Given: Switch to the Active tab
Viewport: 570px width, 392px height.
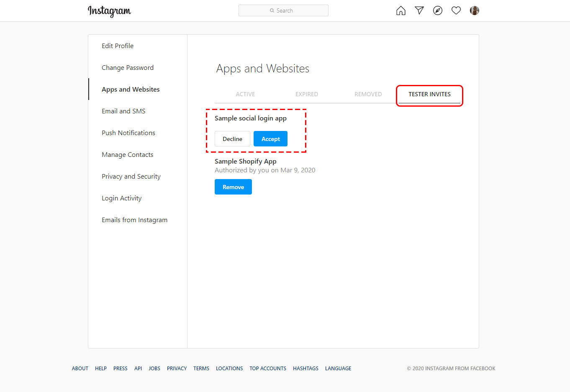Looking at the screenshot, I should pos(245,94).
